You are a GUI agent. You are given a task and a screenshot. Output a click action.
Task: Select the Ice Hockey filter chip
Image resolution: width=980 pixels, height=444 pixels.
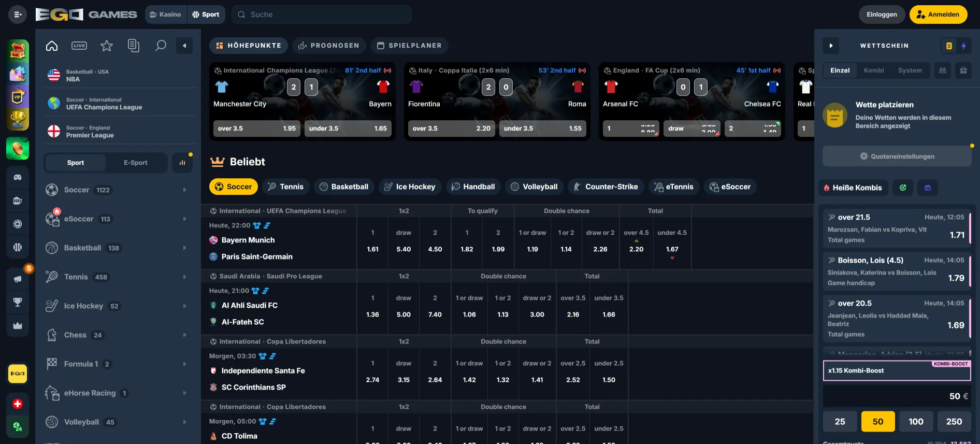[x=410, y=187]
